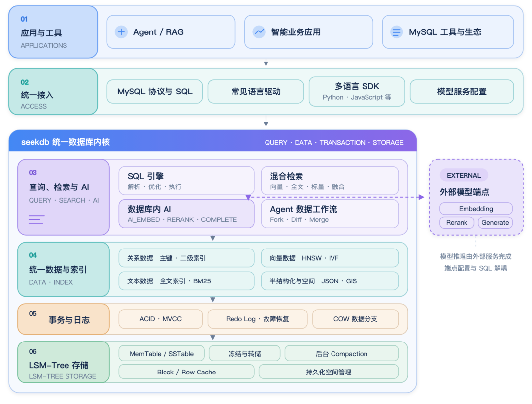532x404 pixels.
Task: Click the 常见语言驱动 box
Action: [256, 92]
